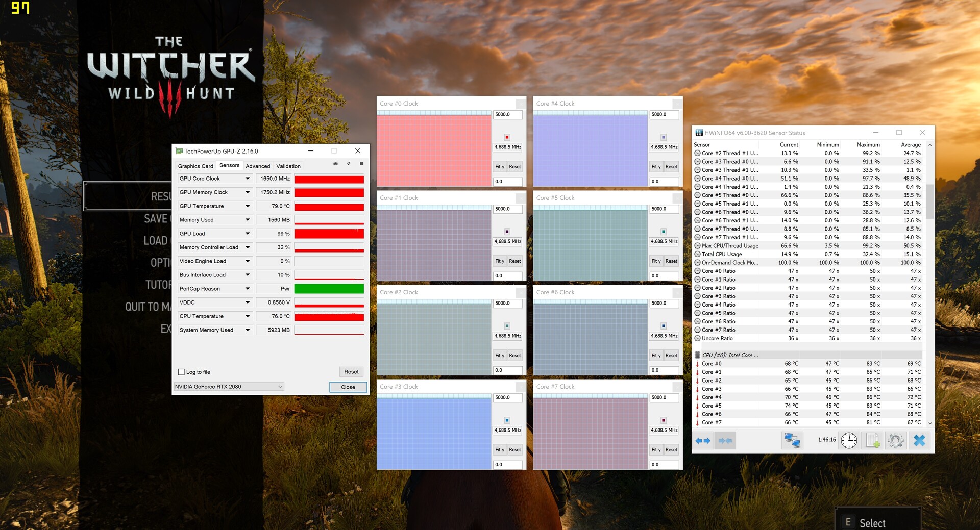
Task: Click thermometer icon beside Core #0 temperature row
Action: pyautogui.click(x=697, y=364)
